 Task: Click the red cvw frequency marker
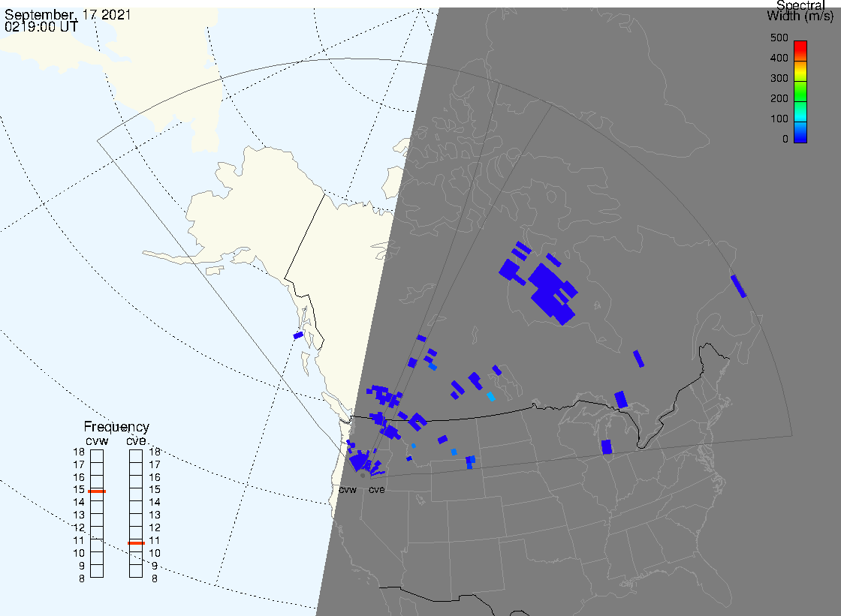point(97,491)
